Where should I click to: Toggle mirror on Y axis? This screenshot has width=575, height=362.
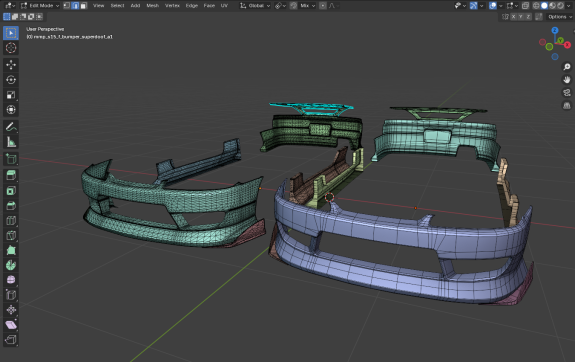(x=521, y=17)
